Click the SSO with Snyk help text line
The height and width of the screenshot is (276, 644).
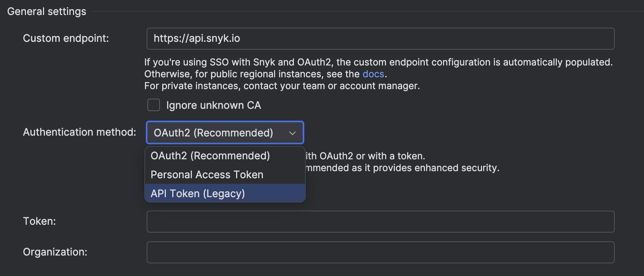(x=378, y=62)
